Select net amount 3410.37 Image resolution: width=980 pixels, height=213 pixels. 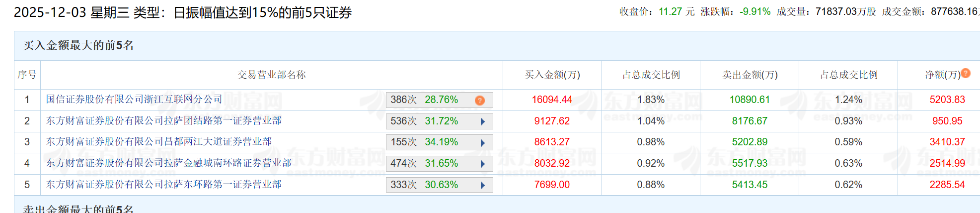click(948, 142)
